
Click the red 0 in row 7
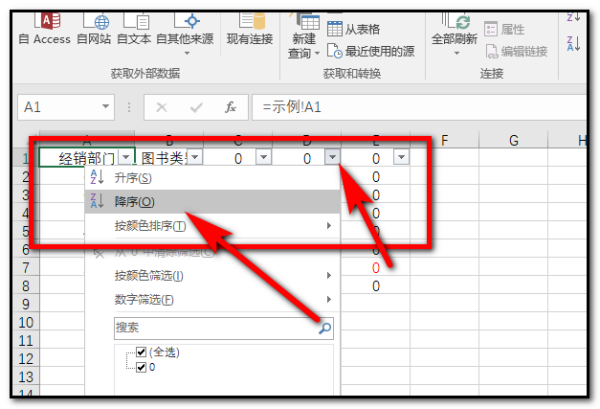[x=376, y=268]
